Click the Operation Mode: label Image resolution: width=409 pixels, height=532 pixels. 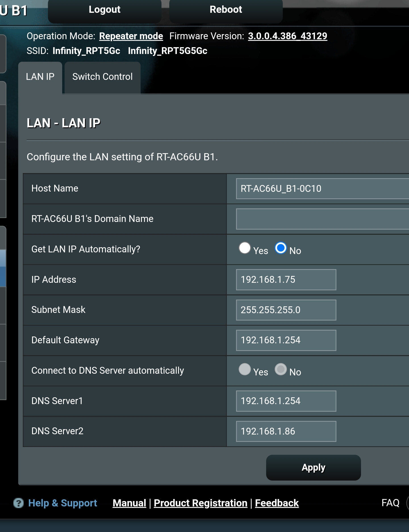tap(61, 36)
